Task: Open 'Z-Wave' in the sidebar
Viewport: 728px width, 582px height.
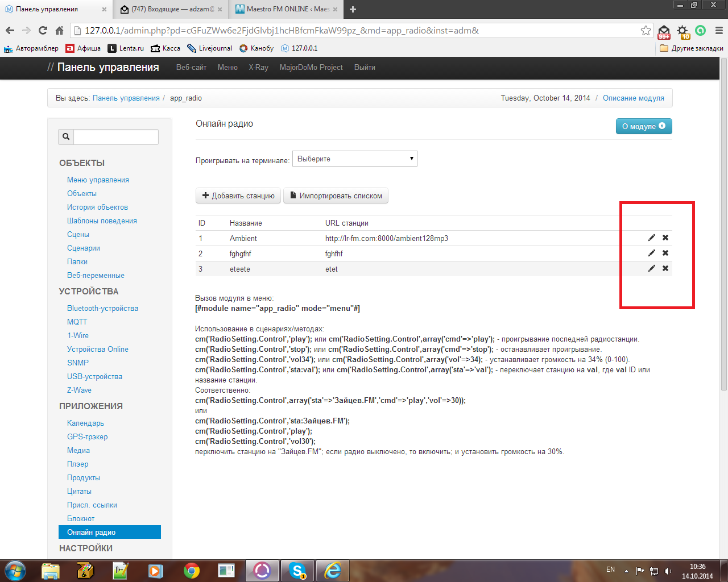Action: point(79,390)
